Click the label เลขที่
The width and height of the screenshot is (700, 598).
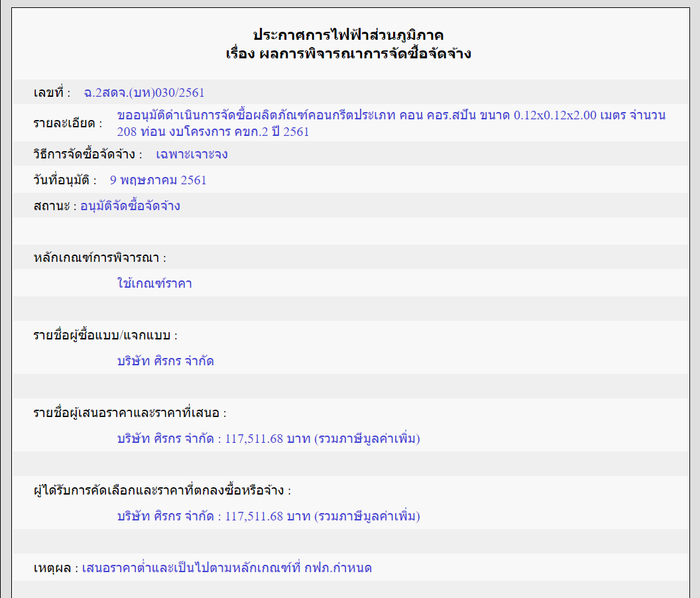pos(52,93)
